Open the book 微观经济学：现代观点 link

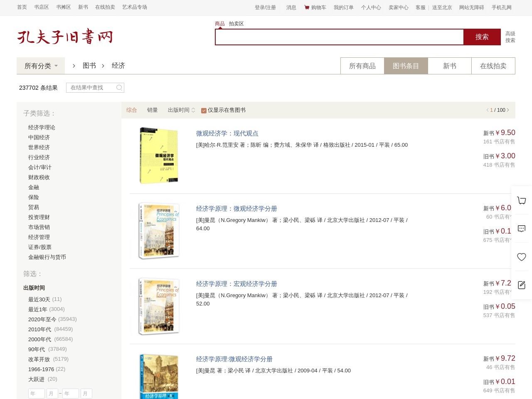(x=227, y=133)
